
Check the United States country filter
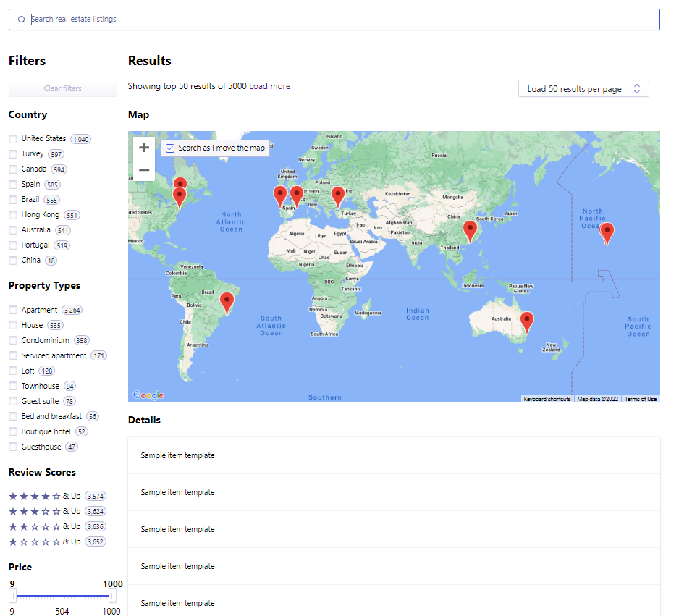(x=13, y=139)
